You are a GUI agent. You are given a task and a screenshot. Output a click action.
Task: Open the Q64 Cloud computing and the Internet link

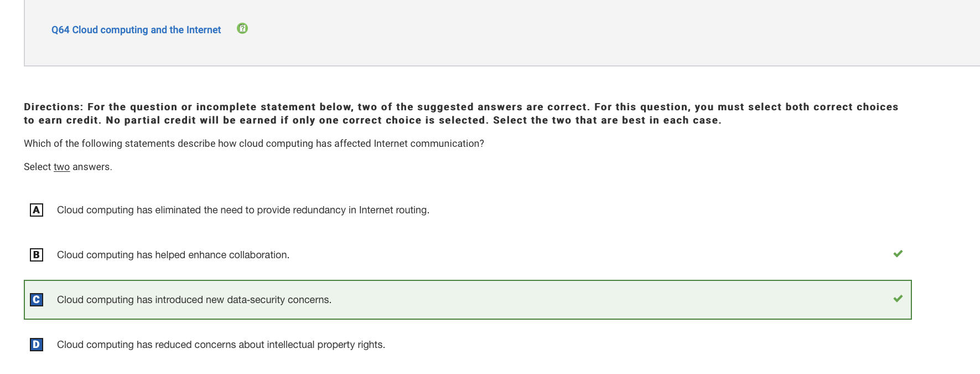point(136,30)
